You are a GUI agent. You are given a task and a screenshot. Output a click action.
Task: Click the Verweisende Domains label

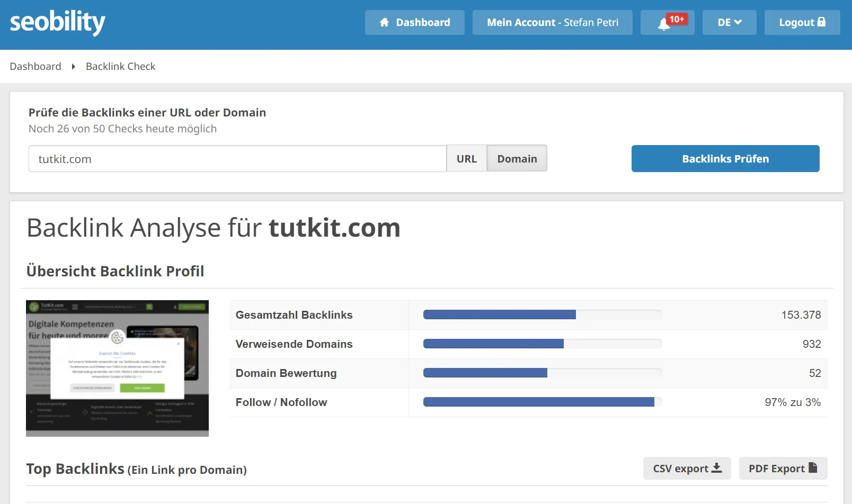pos(294,344)
